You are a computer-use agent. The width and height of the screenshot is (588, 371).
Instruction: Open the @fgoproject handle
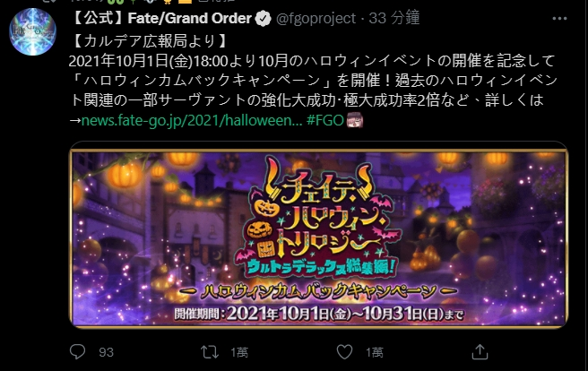coord(316,18)
